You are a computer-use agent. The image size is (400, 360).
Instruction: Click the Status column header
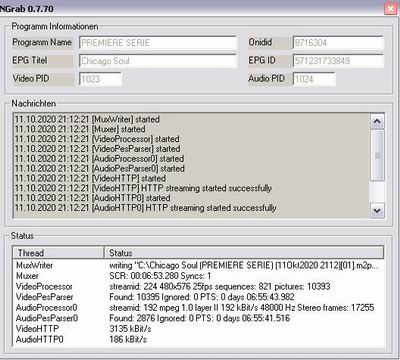point(244,253)
